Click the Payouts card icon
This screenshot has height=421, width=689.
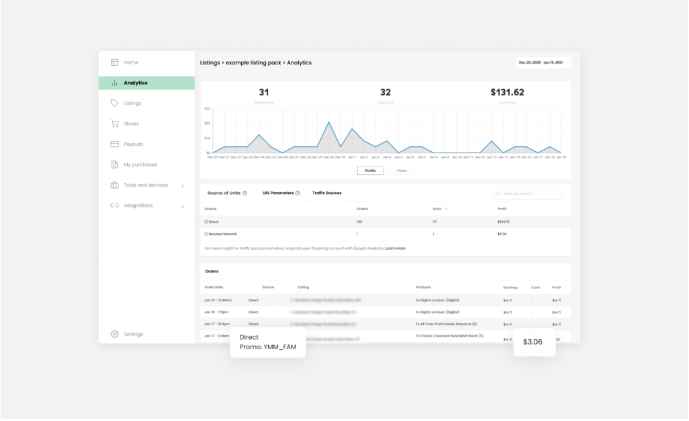click(114, 144)
